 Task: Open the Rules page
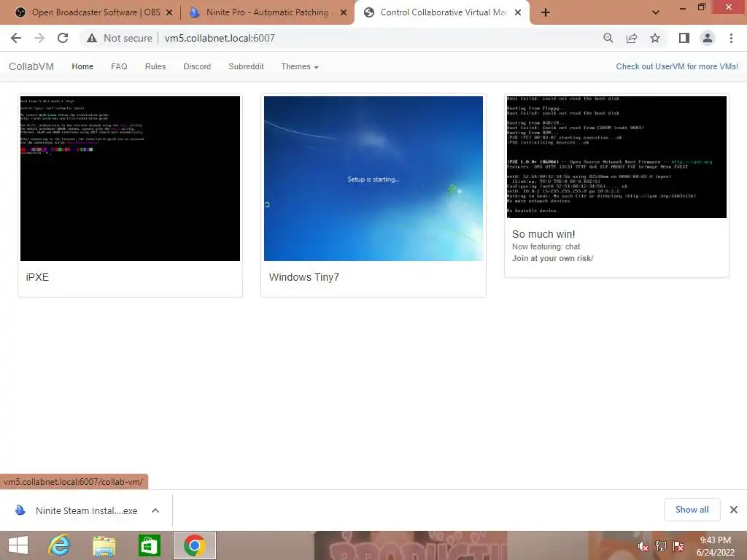point(155,66)
